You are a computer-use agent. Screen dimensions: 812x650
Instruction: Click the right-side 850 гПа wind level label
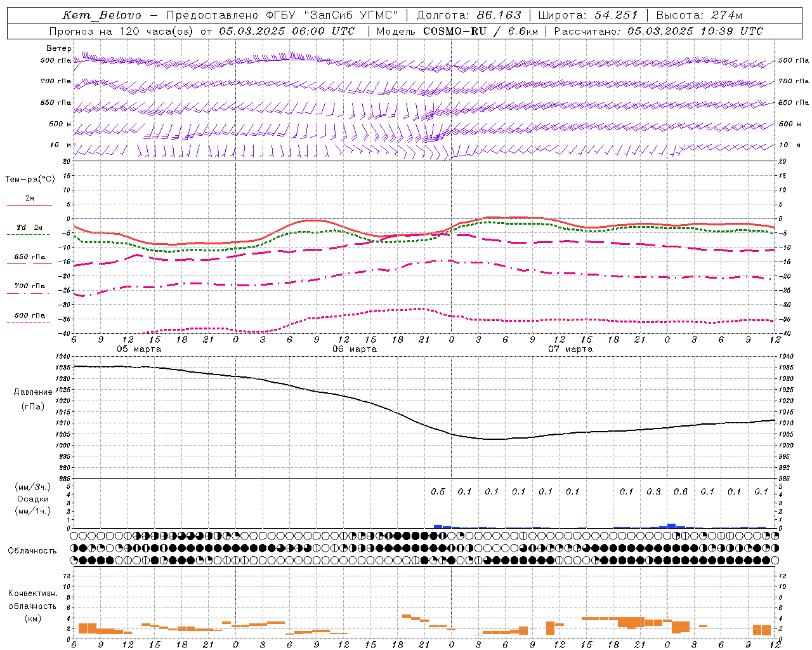(794, 102)
